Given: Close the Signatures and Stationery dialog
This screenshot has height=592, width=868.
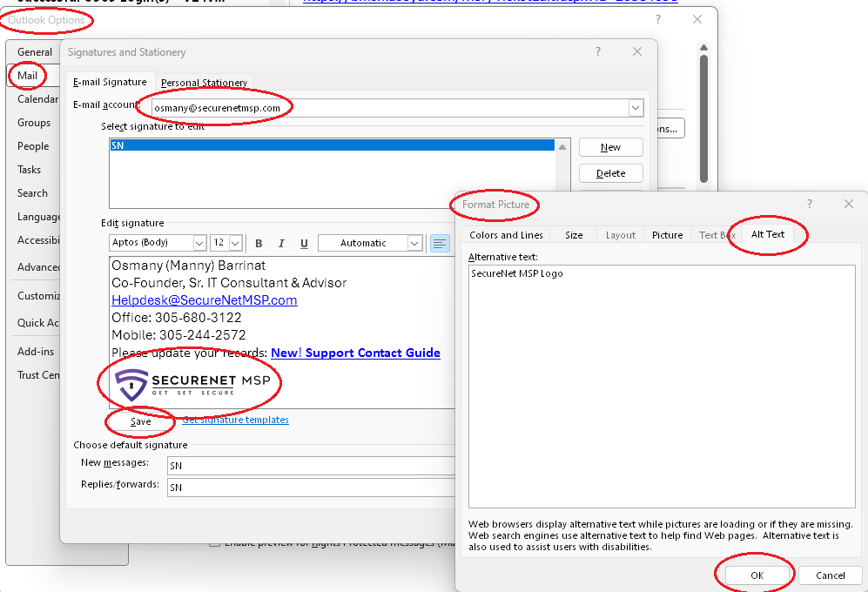Looking at the screenshot, I should (x=637, y=51).
